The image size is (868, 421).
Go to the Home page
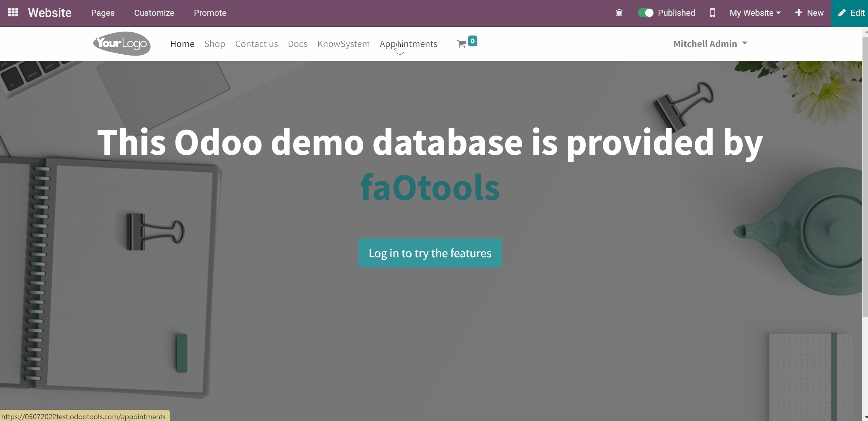pos(182,44)
